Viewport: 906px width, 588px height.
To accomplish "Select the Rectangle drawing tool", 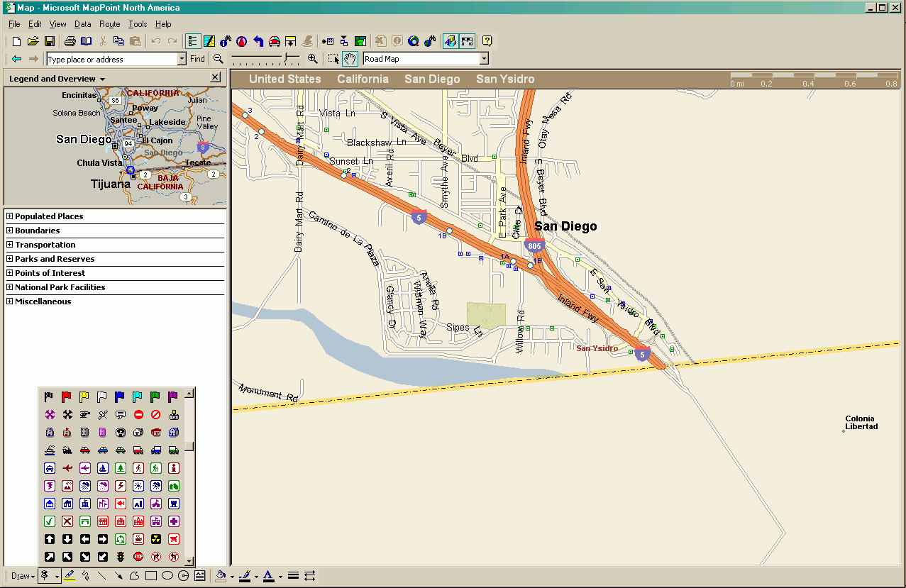I will pos(150,576).
